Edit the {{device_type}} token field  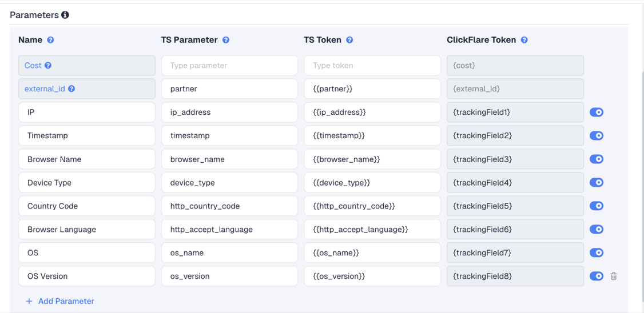click(372, 182)
